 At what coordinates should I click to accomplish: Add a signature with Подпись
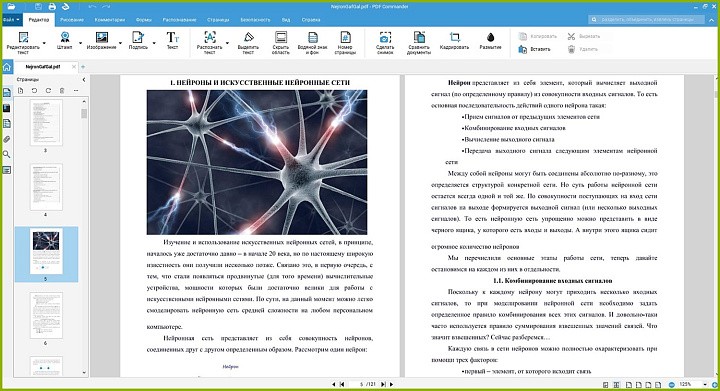pos(138,40)
